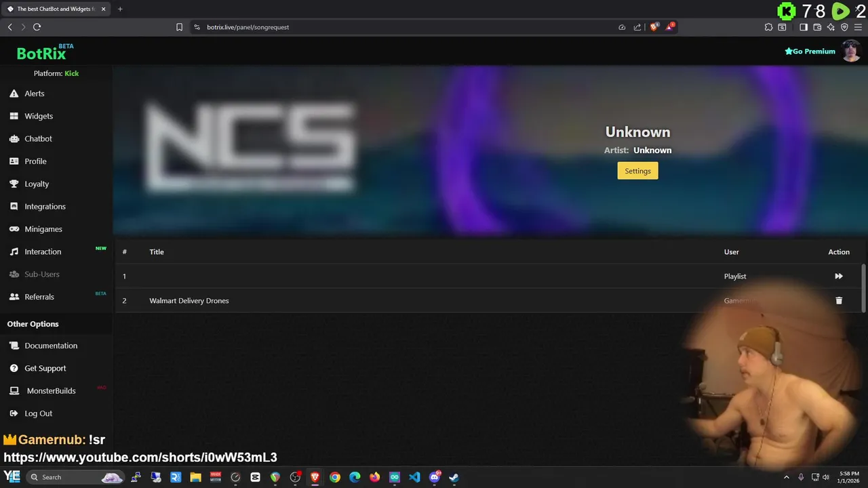Click the share page icon
This screenshot has height=488, width=868.
[637, 27]
